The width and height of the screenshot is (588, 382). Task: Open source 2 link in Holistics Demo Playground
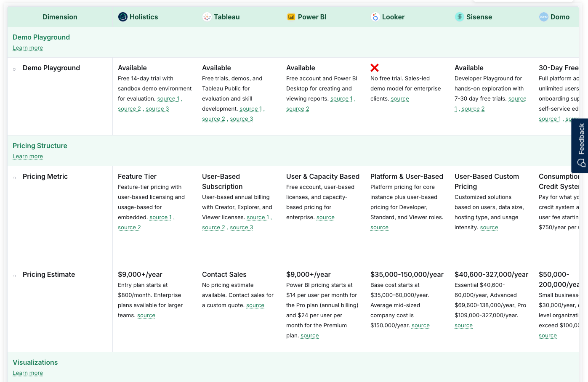coord(130,109)
